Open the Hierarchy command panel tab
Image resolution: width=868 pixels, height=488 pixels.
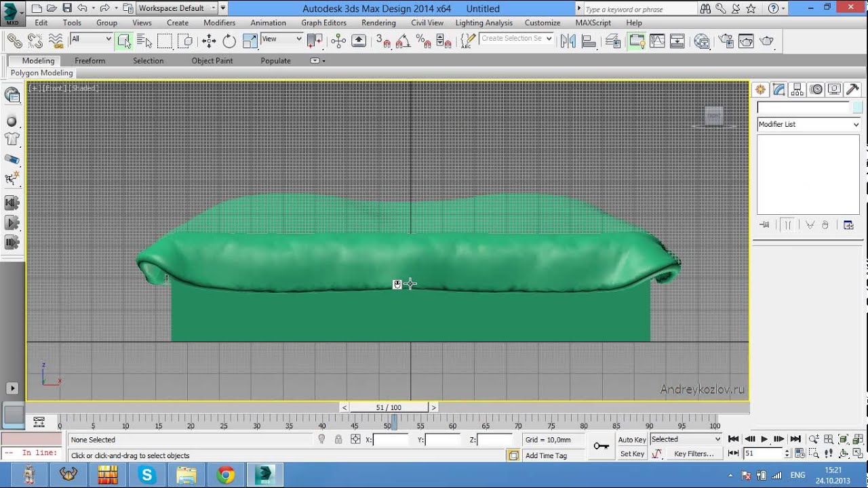point(797,89)
